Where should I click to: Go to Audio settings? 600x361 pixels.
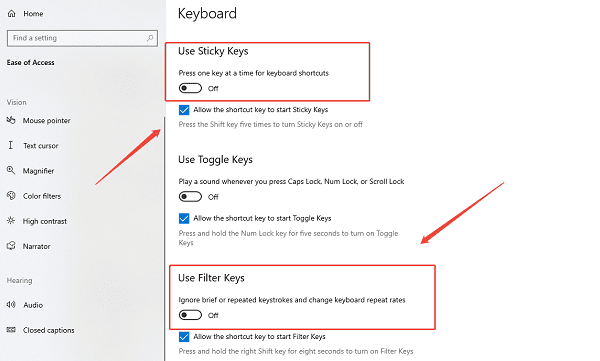(x=33, y=305)
